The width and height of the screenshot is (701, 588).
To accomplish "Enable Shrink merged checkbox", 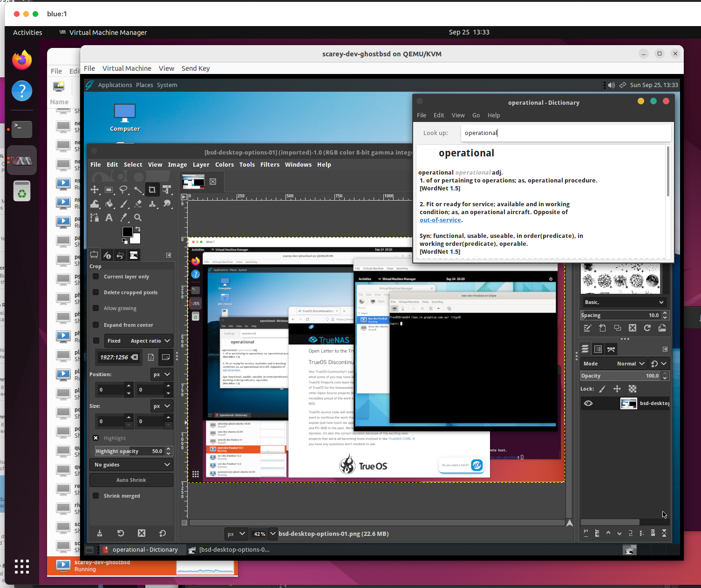I will tap(95, 496).
